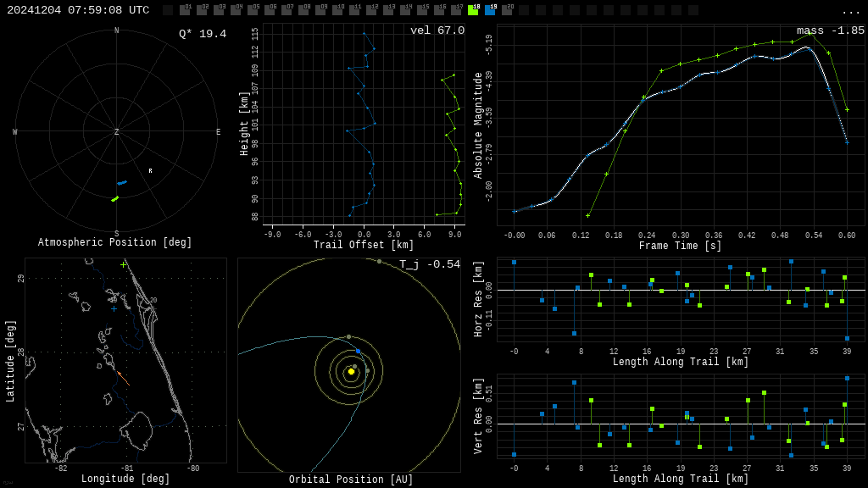Click the blue plus station marker on map

tap(114, 308)
